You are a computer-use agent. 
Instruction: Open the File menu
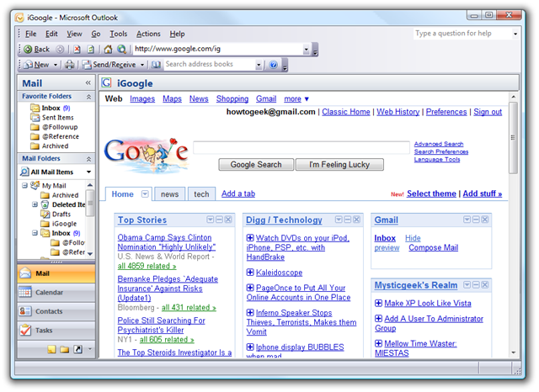[x=30, y=34]
